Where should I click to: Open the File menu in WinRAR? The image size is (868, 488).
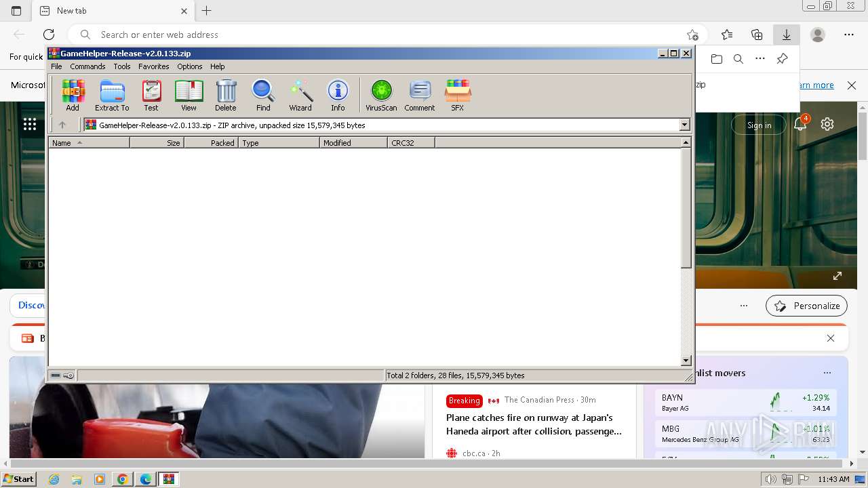pyautogui.click(x=56, y=66)
